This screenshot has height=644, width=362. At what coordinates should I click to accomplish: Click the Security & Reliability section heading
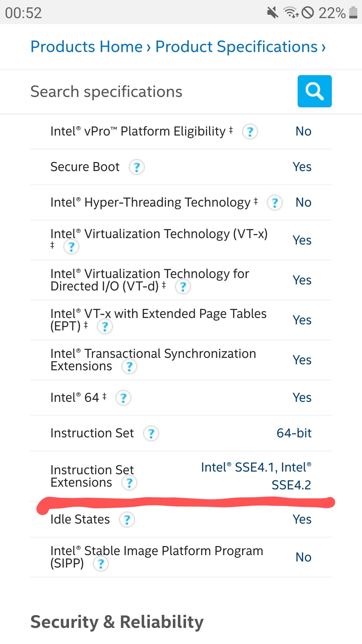coord(117,622)
